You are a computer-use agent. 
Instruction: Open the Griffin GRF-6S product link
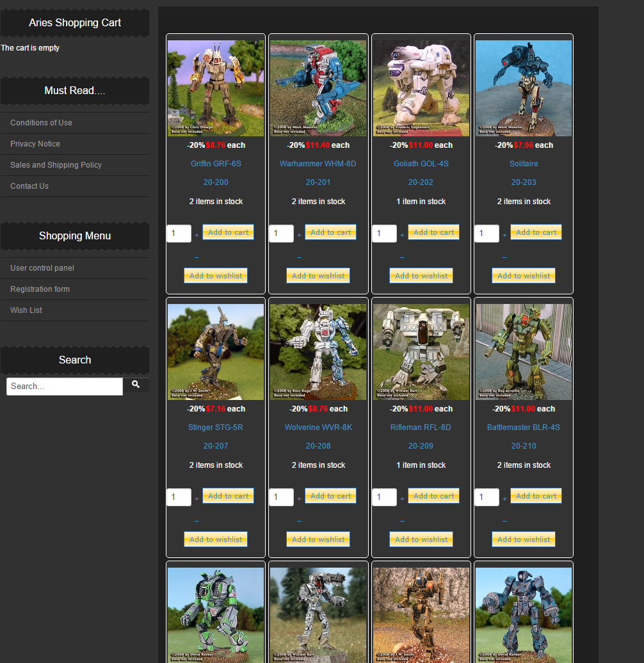pyautogui.click(x=216, y=164)
